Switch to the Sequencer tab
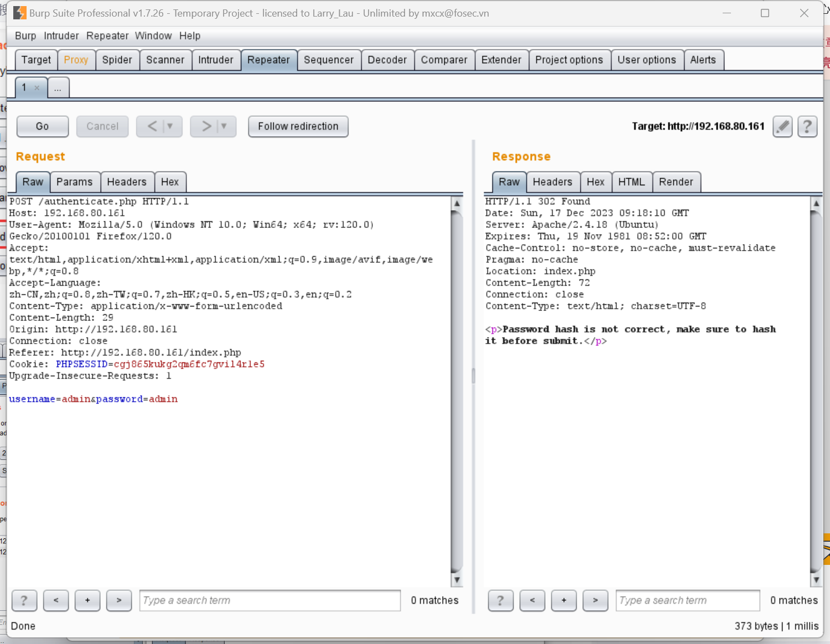 pos(329,60)
